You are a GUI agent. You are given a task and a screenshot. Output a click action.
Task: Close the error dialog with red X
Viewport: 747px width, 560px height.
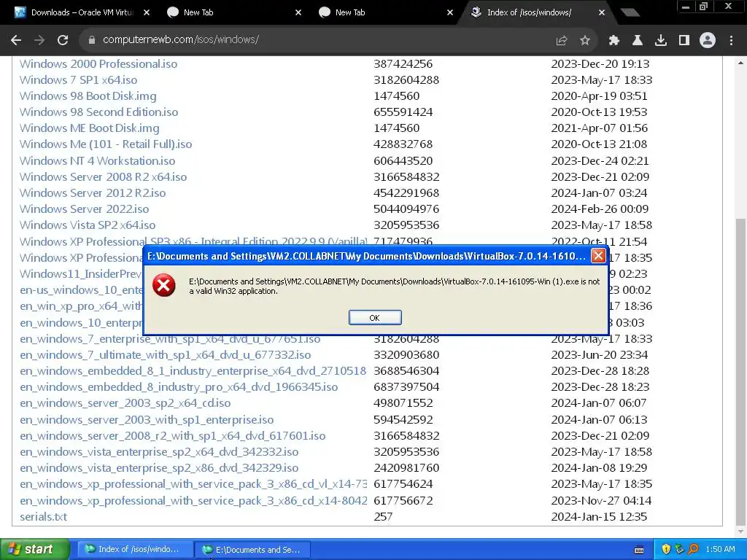click(x=598, y=256)
